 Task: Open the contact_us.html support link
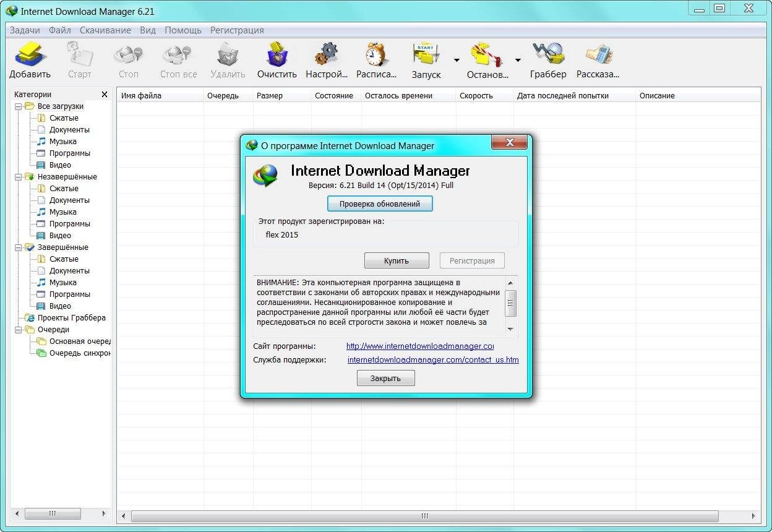point(433,360)
